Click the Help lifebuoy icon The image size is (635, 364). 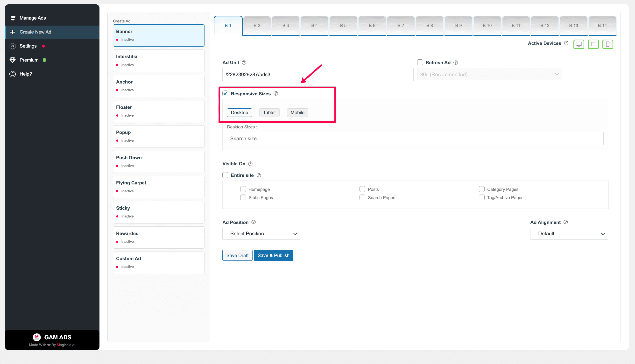click(x=13, y=74)
